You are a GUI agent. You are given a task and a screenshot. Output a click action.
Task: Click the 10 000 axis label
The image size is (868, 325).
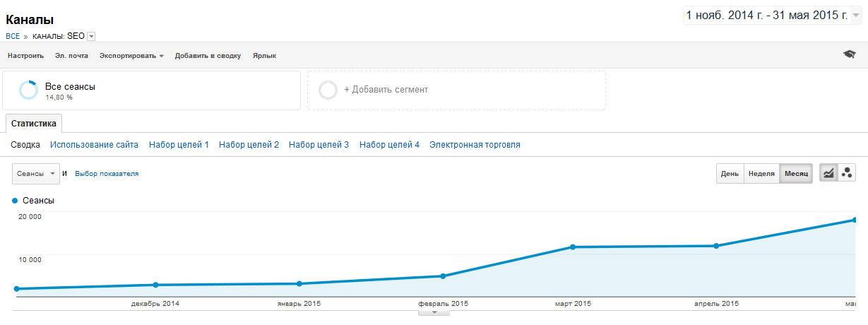(x=30, y=259)
